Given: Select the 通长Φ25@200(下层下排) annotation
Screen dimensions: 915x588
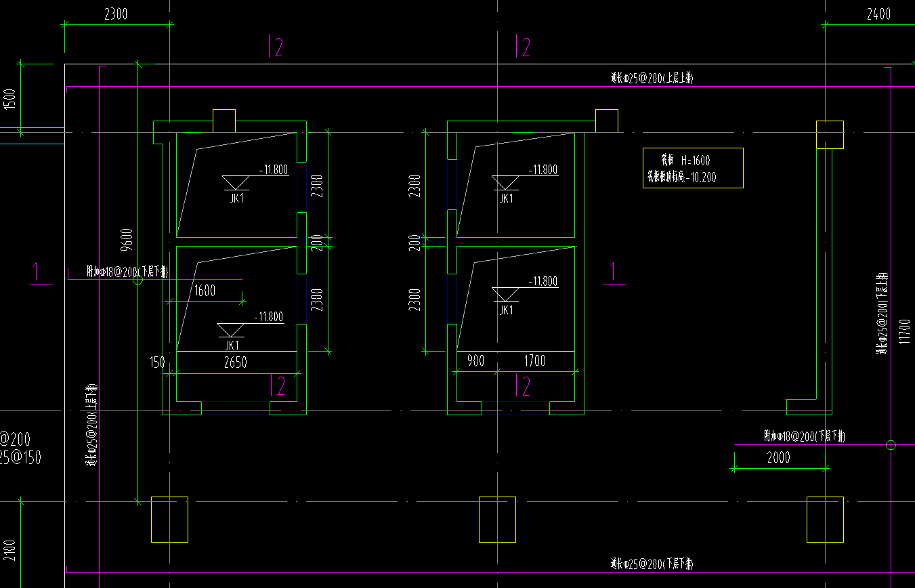Looking at the screenshot, I should [x=652, y=564].
